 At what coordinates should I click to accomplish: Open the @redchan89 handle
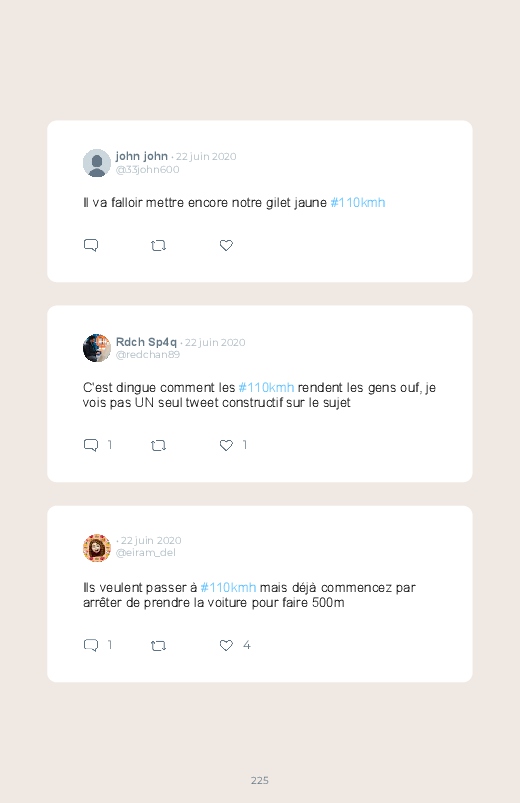tap(148, 354)
